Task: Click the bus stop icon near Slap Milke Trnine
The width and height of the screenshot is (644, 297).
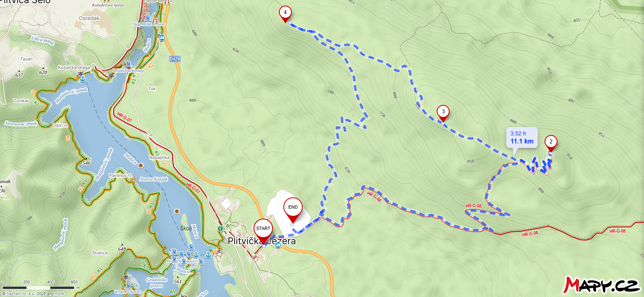Action: (162, 38)
